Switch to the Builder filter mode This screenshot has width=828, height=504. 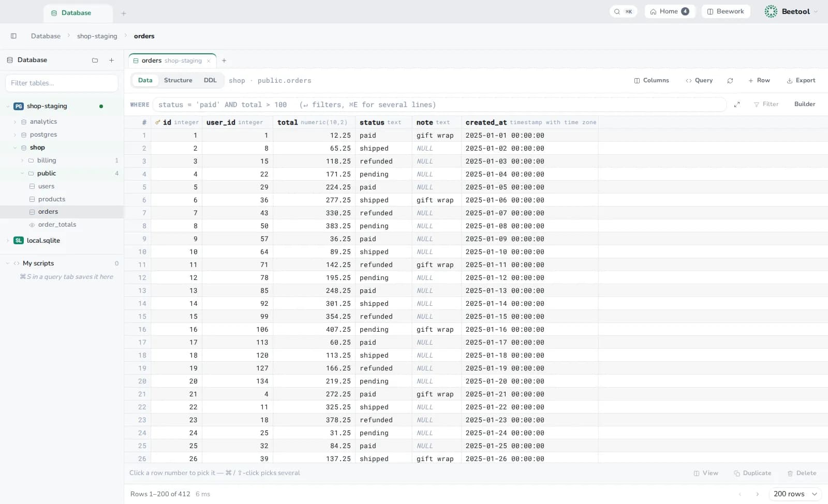[x=805, y=105]
